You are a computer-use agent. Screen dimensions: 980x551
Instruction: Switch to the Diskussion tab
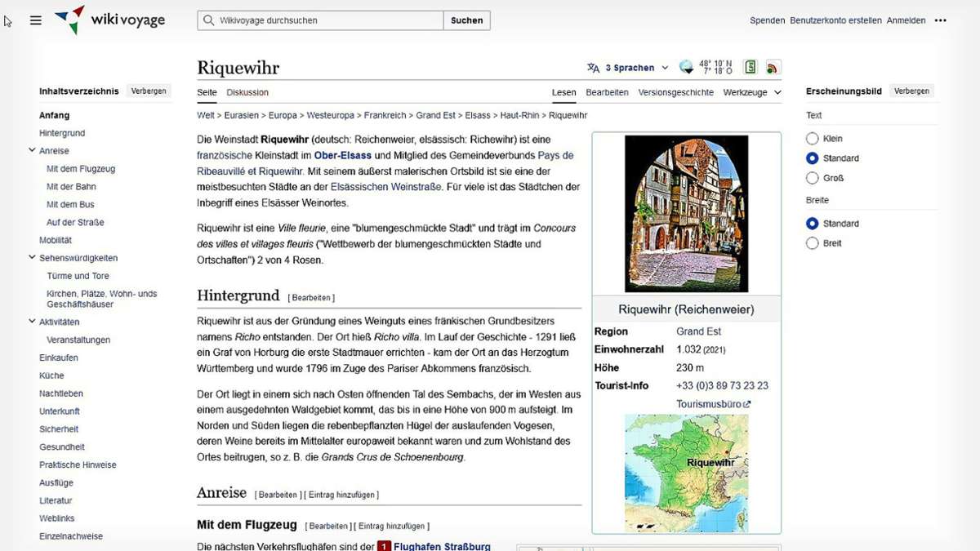point(247,92)
